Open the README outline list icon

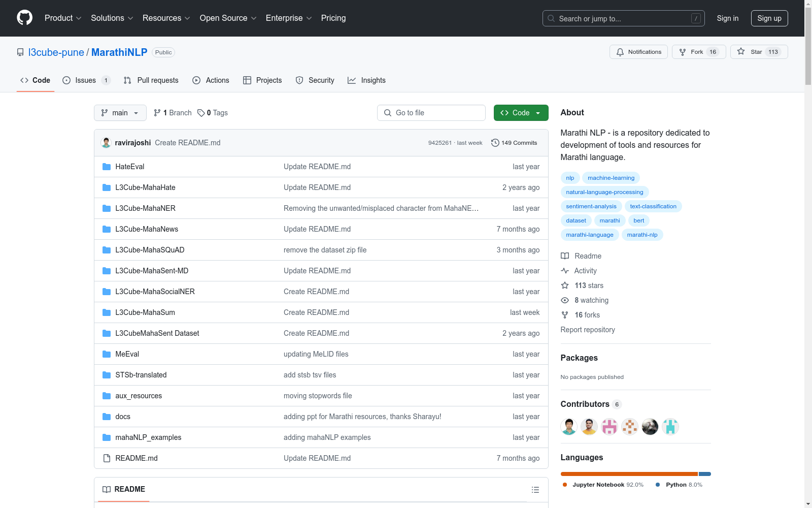(535, 490)
